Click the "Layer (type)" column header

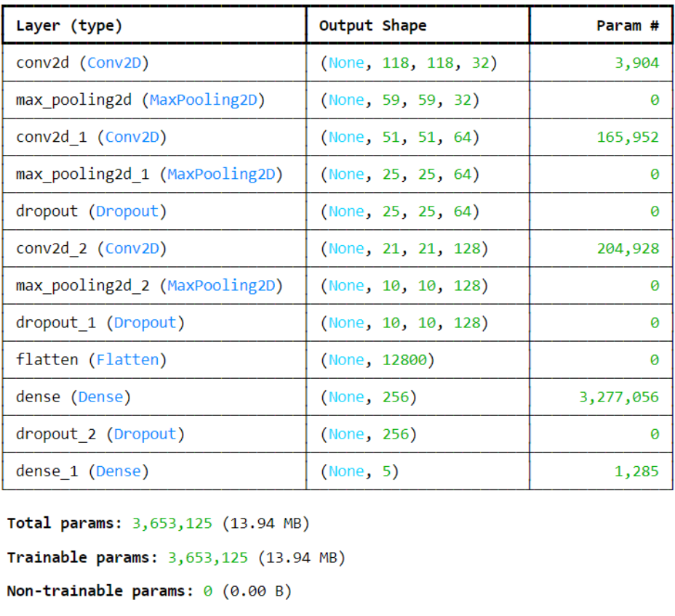coord(69,25)
